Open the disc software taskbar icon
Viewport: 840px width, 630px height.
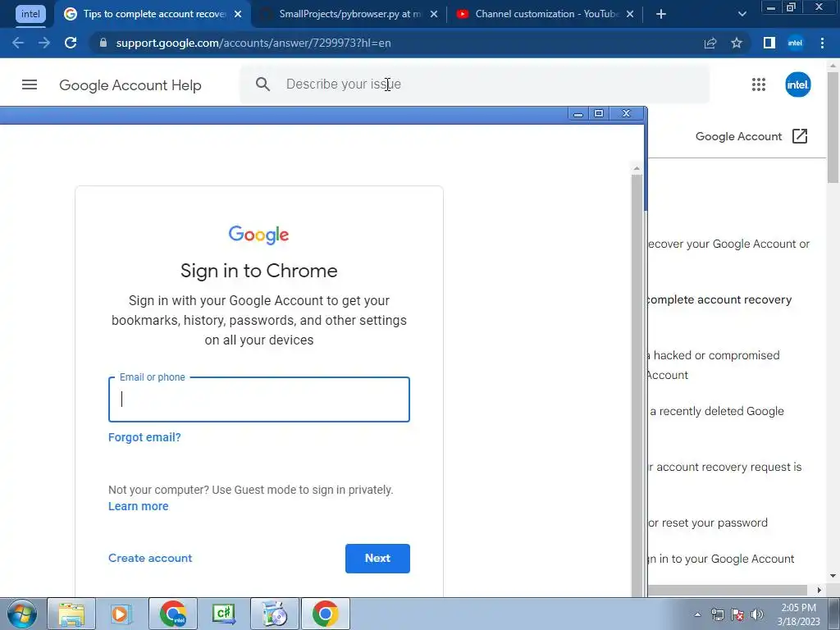point(275,614)
